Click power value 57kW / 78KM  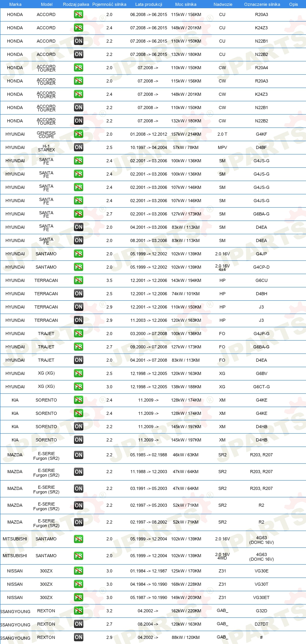(x=186, y=147)
